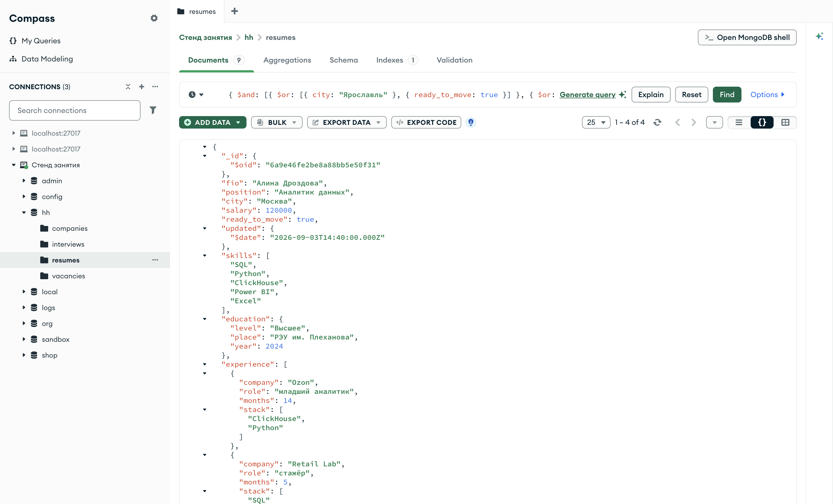Switch to Schema tab
The width and height of the screenshot is (833, 504).
(x=343, y=60)
